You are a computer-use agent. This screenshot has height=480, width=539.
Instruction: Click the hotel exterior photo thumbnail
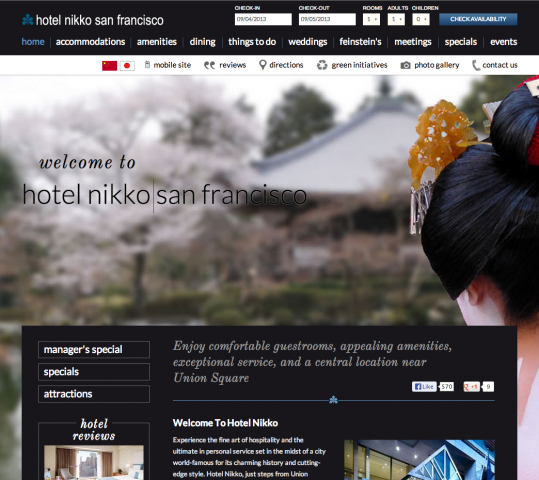(x=419, y=460)
